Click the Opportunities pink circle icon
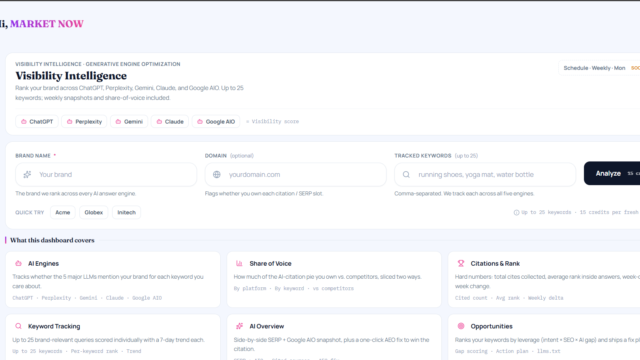Screen dimensions: 640x360 click(x=461, y=326)
